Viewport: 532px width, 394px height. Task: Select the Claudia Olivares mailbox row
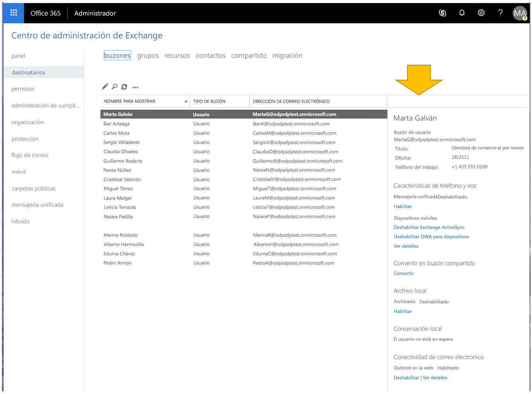click(x=121, y=152)
